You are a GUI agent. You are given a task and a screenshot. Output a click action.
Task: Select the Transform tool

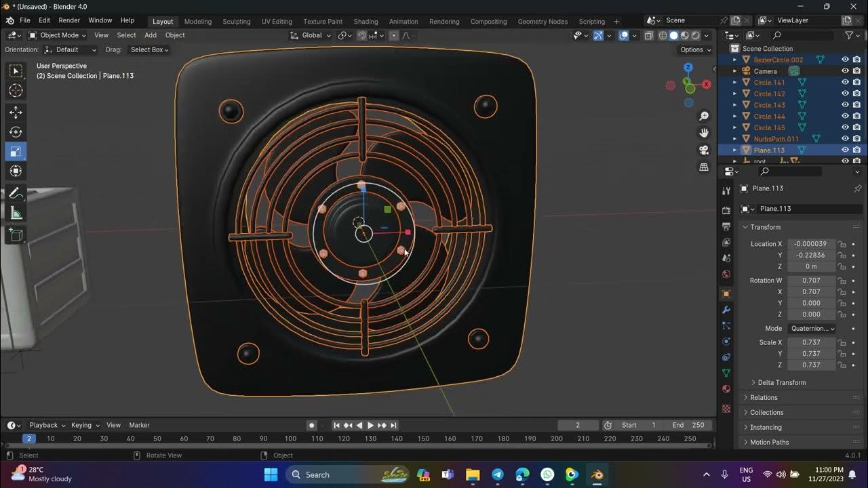click(x=16, y=171)
